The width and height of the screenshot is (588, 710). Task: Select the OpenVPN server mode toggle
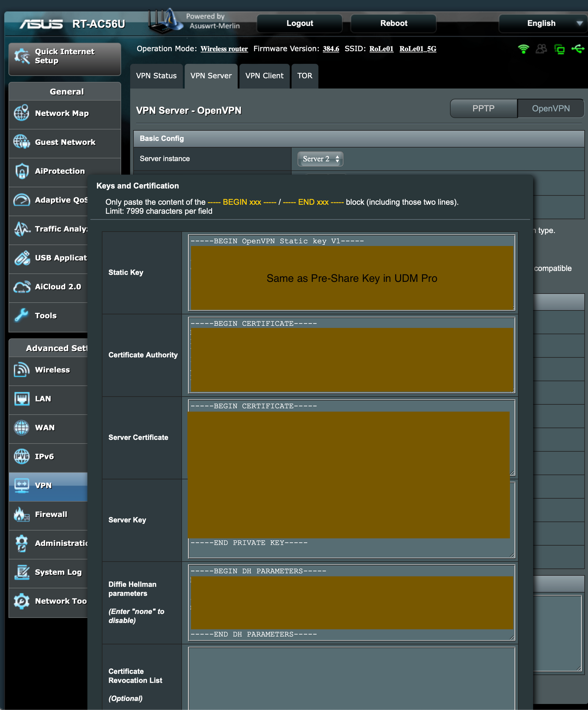pos(550,109)
